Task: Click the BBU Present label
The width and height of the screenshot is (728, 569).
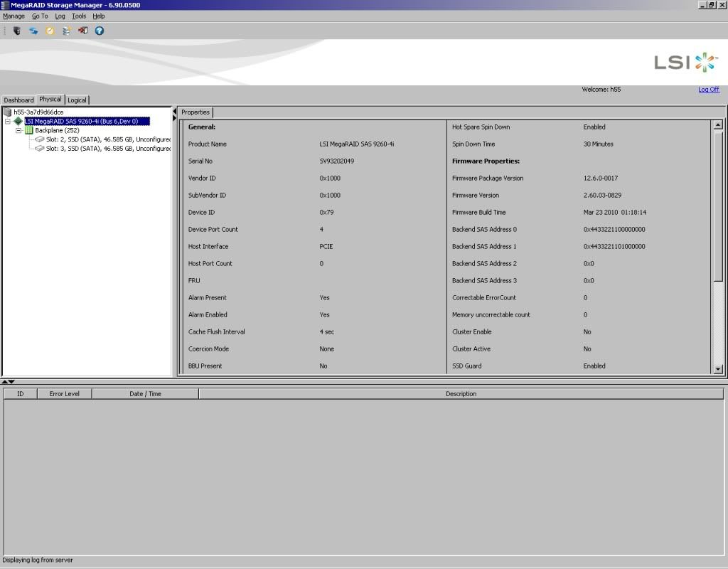Action: click(205, 366)
